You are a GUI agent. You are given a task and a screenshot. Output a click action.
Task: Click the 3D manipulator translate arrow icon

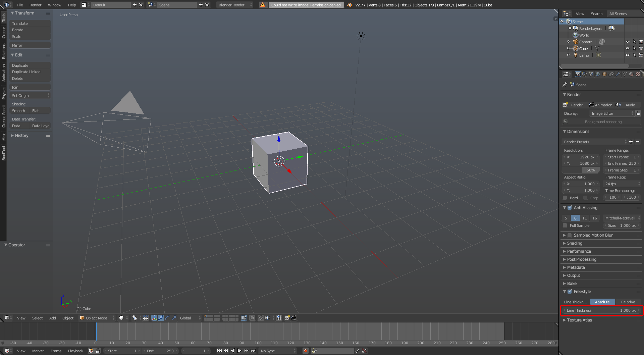click(x=161, y=318)
